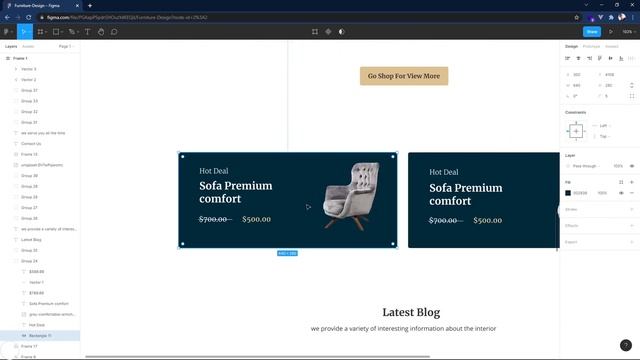Screen dimensions: 640x360
Task: Select the Move tool
Action: click(23, 31)
